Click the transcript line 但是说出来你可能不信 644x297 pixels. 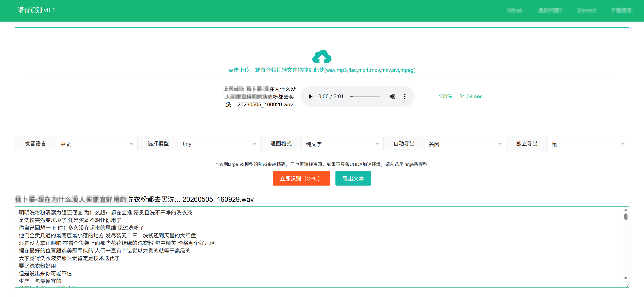tap(45, 273)
